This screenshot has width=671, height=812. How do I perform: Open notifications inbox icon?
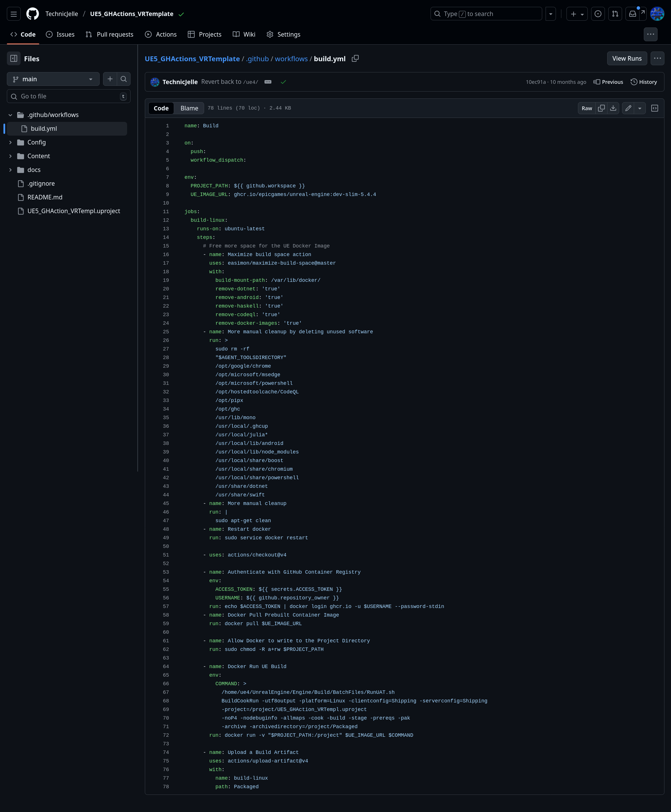click(632, 14)
